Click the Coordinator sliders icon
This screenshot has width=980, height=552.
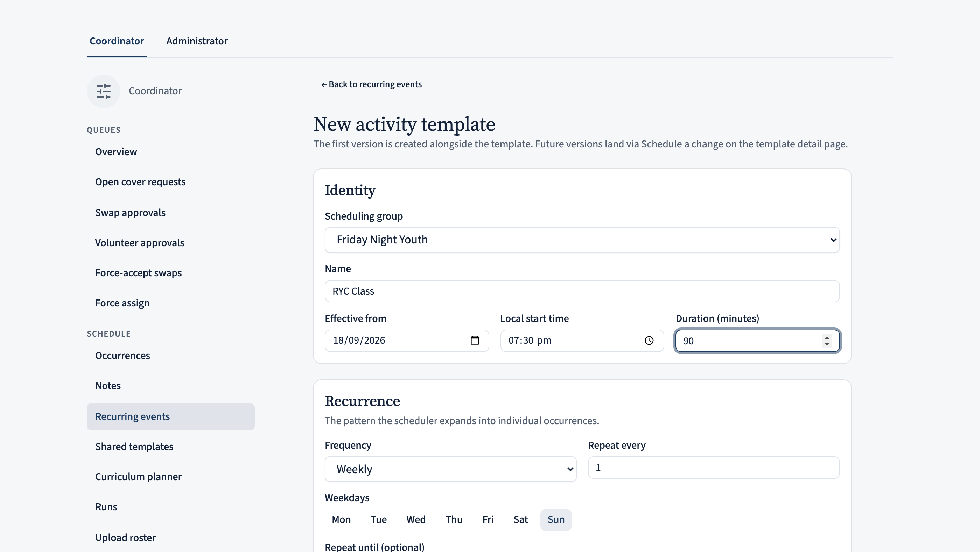[x=103, y=91]
